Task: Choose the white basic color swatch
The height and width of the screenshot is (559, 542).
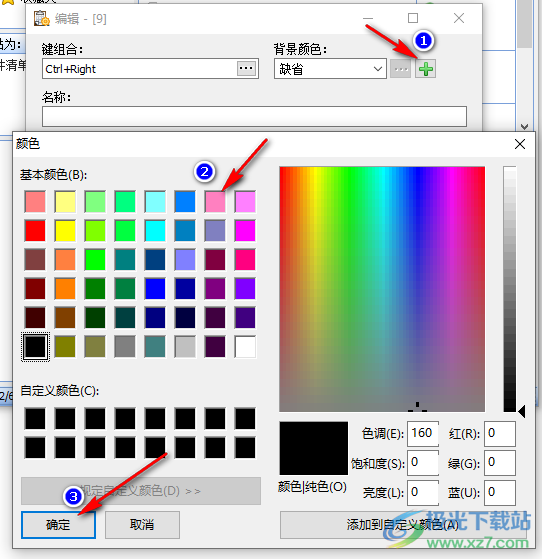Action: coord(245,347)
